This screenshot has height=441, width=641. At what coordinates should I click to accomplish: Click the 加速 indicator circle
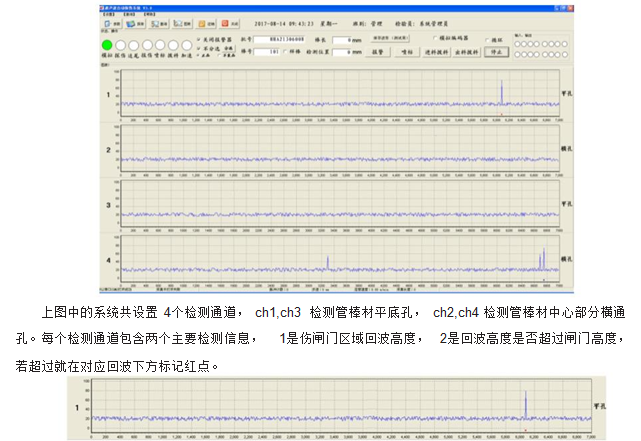tap(186, 45)
